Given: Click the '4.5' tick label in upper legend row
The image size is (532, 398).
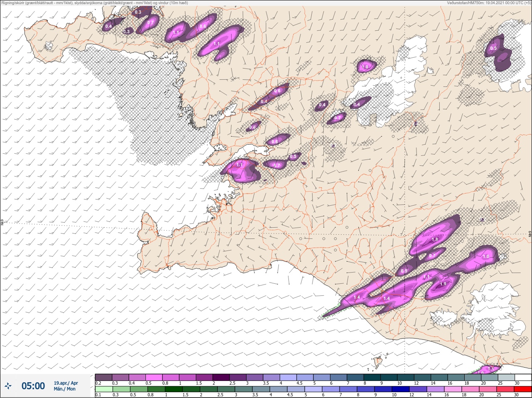Looking at the screenshot, I should (x=299, y=383).
